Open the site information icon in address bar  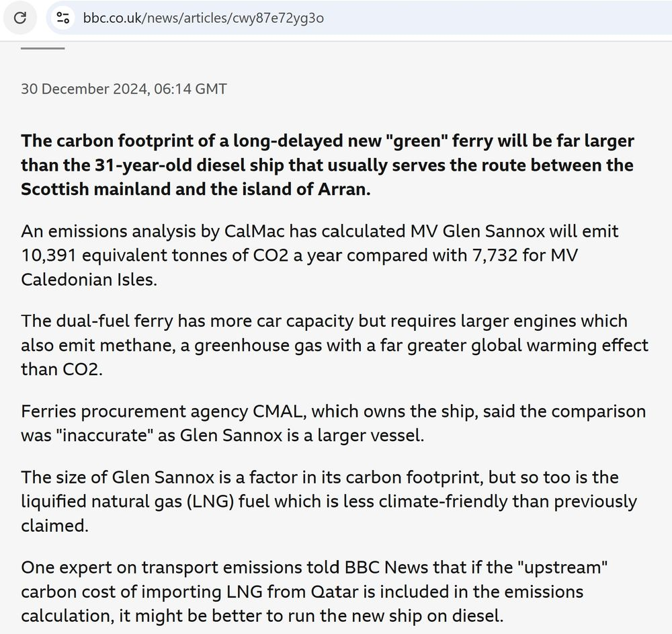pos(63,17)
